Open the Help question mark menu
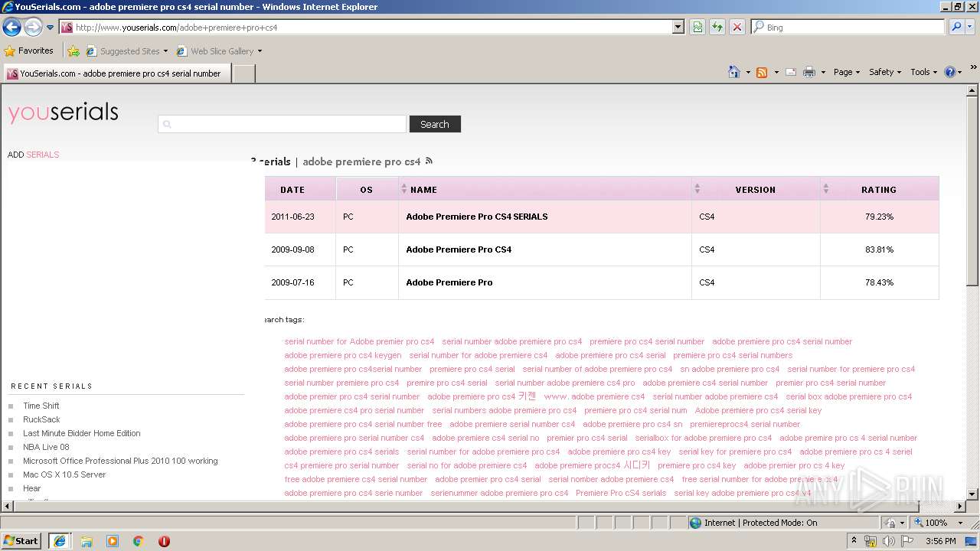 point(953,72)
